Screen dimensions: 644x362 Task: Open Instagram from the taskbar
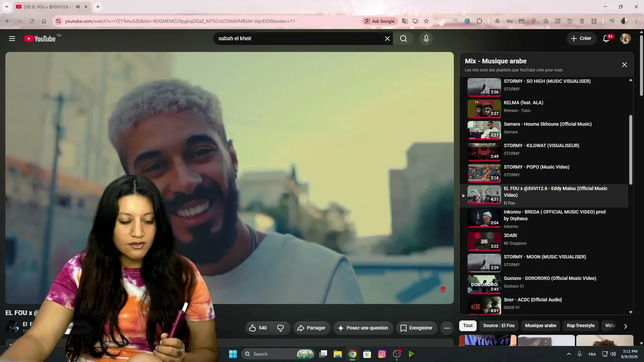pos(382,354)
